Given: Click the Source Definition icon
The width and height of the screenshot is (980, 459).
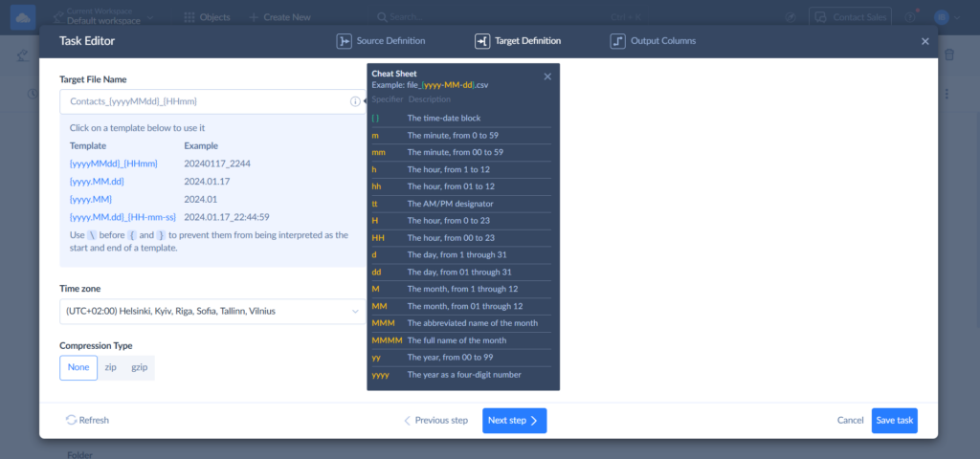Looking at the screenshot, I should [344, 41].
